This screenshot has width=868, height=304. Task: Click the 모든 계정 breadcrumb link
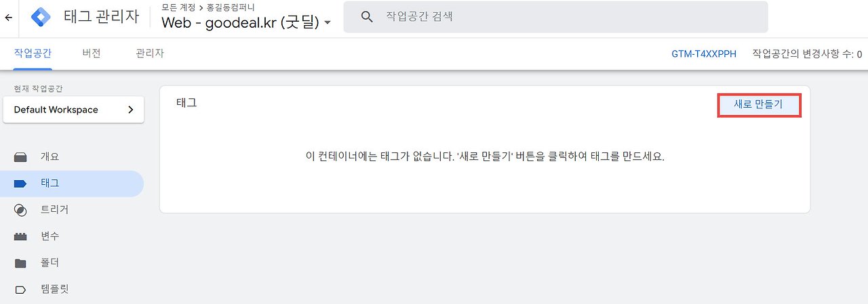pyautogui.click(x=178, y=8)
